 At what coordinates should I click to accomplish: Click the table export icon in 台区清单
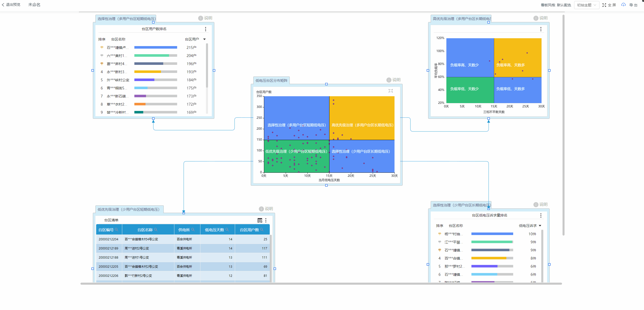(x=260, y=220)
